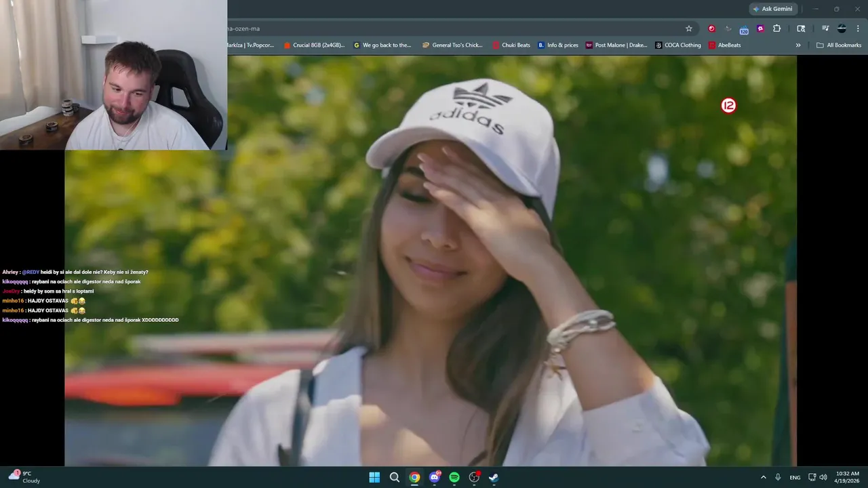Viewport: 868px width, 488px height.
Task: Bookmark this page with the star icon
Action: pos(689,28)
